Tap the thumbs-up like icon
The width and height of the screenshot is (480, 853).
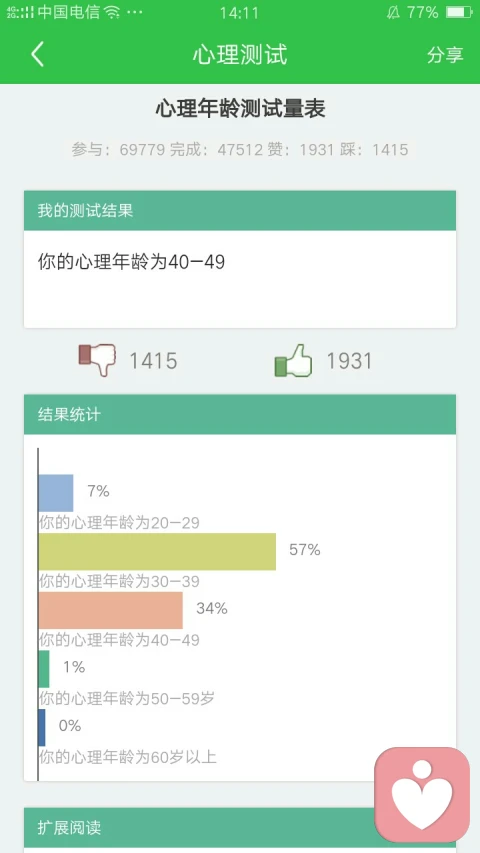point(293,361)
